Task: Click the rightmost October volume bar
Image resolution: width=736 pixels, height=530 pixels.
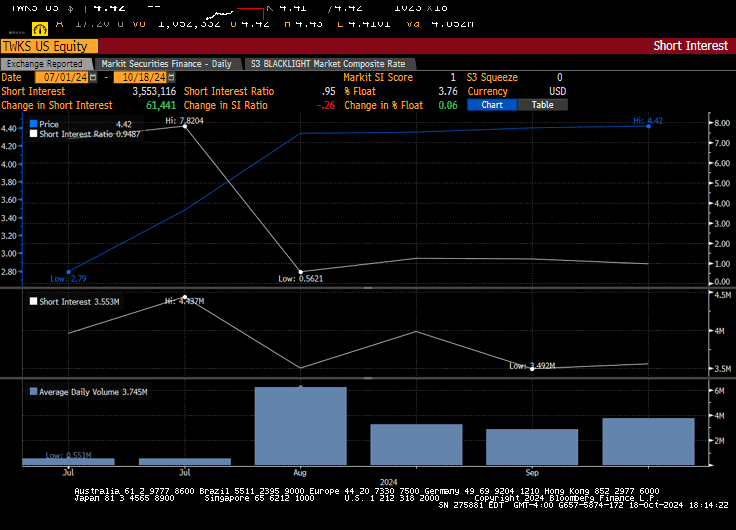Action: point(648,442)
